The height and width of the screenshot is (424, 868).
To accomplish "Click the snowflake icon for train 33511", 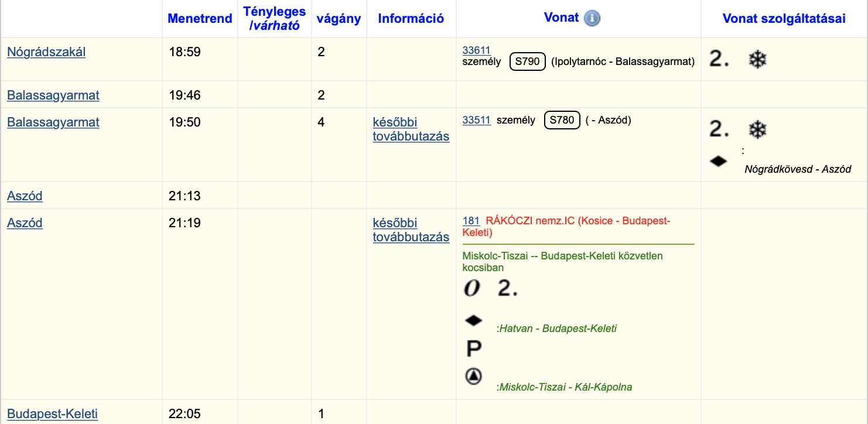I will [758, 129].
